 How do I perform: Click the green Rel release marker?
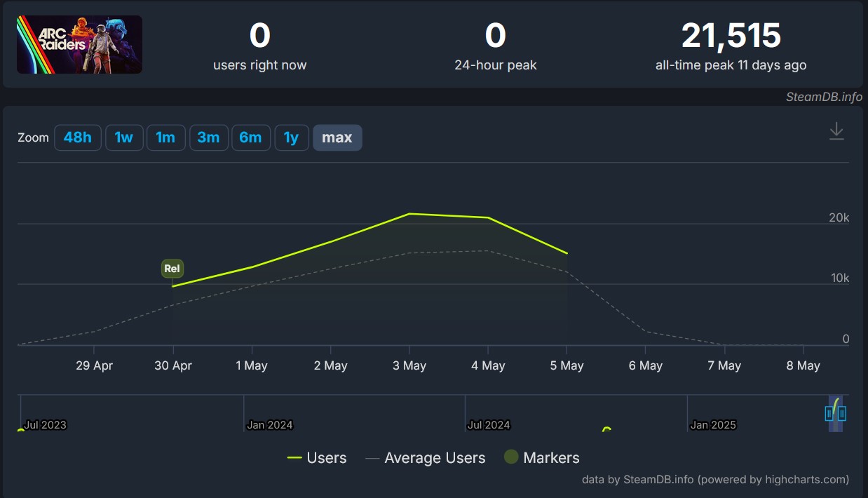[172, 269]
